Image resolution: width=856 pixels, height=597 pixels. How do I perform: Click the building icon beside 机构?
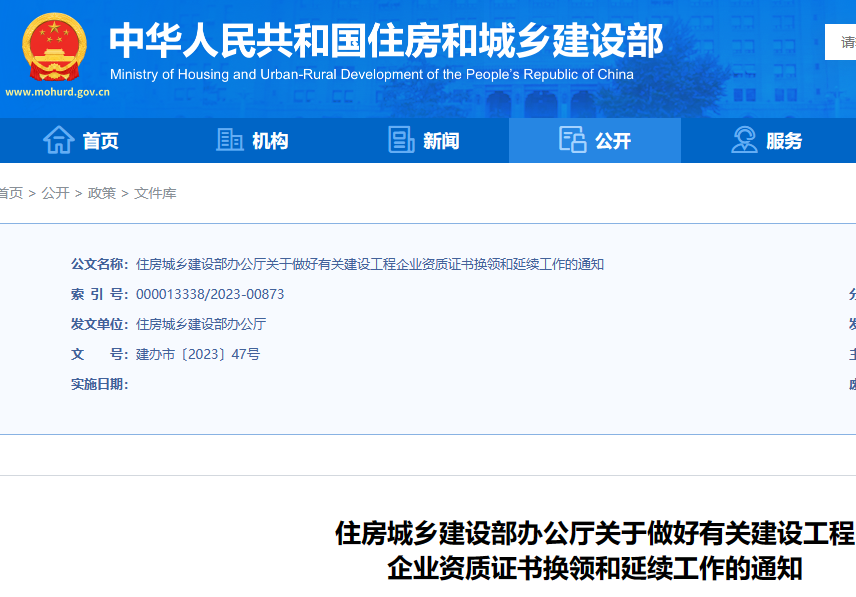pos(230,140)
